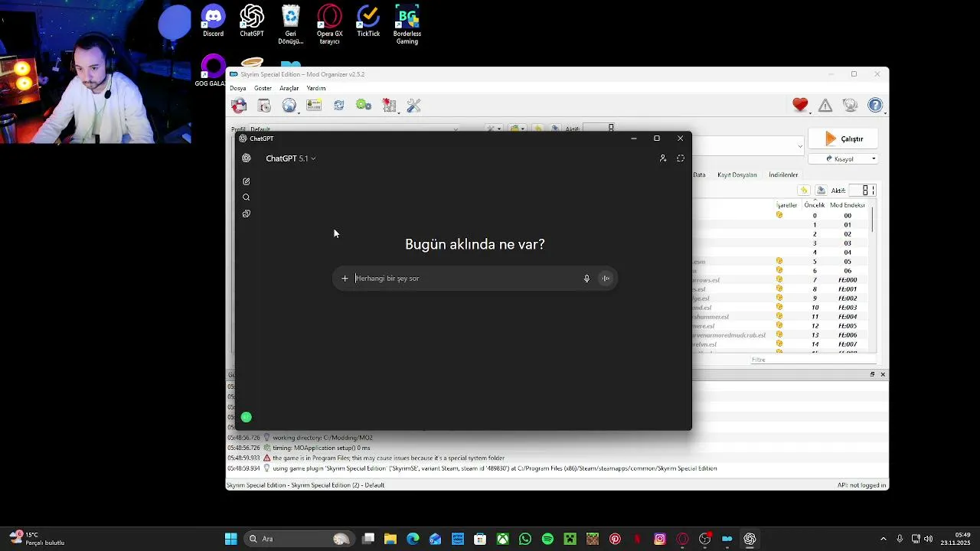Switch to the Data tab
The image size is (980, 551).
tap(699, 174)
